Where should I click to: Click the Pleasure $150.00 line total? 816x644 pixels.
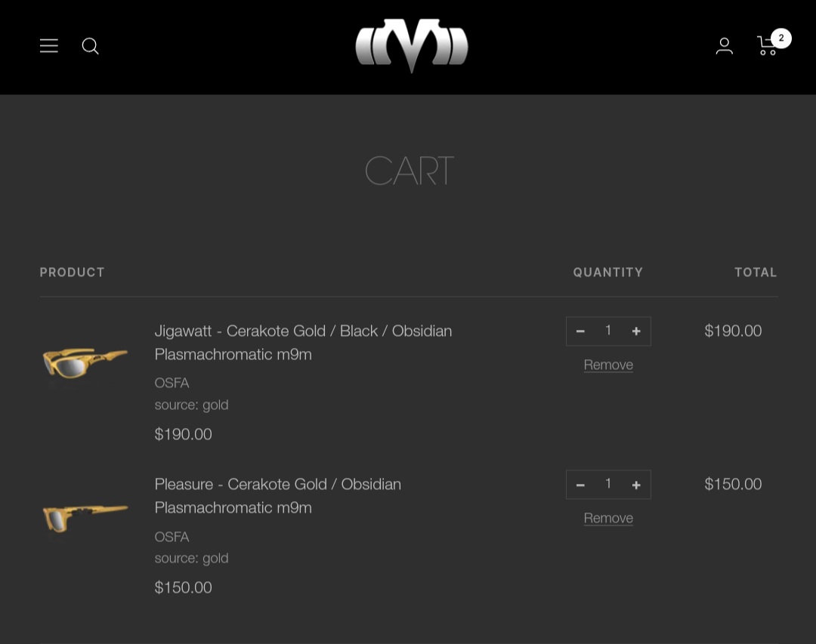click(733, 484)
